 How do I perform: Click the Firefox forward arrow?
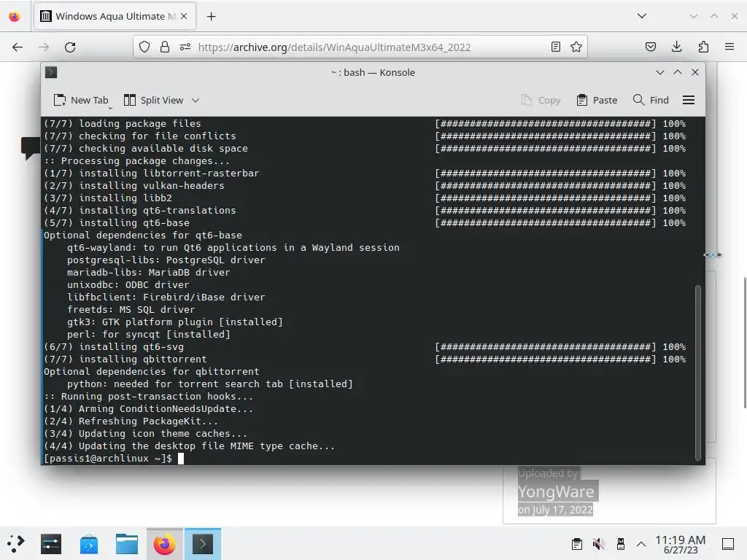(44, 47)
